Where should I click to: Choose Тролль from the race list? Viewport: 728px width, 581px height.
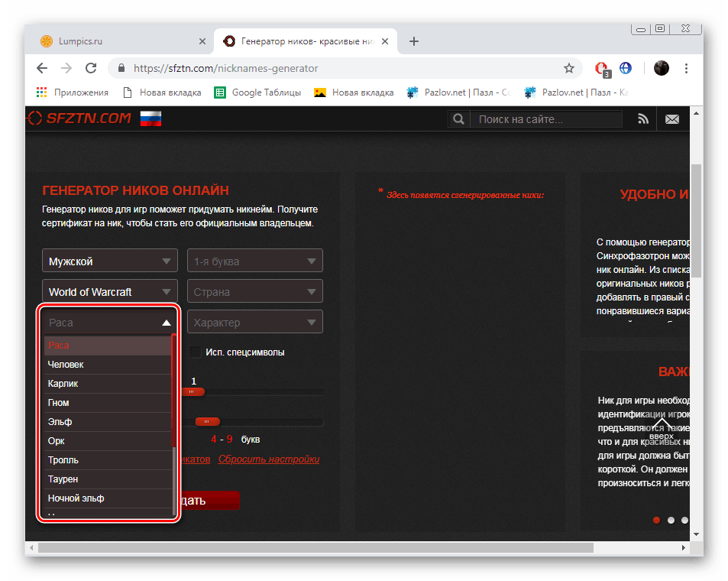(108, 460)
